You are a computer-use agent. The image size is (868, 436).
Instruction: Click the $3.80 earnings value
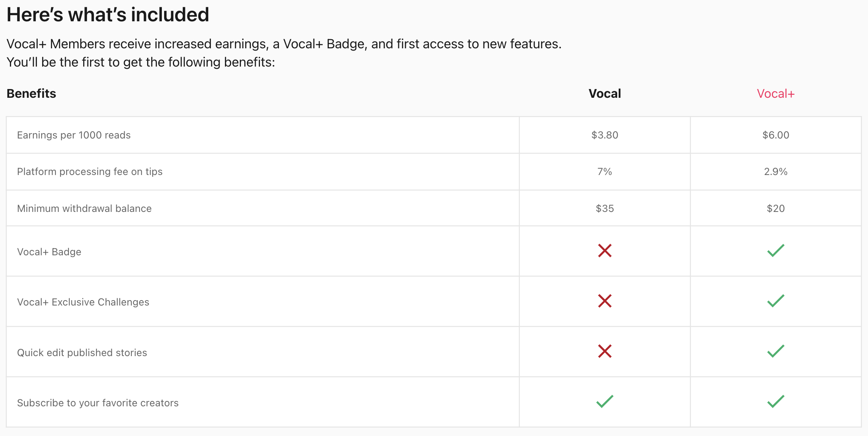click(605, 135)
